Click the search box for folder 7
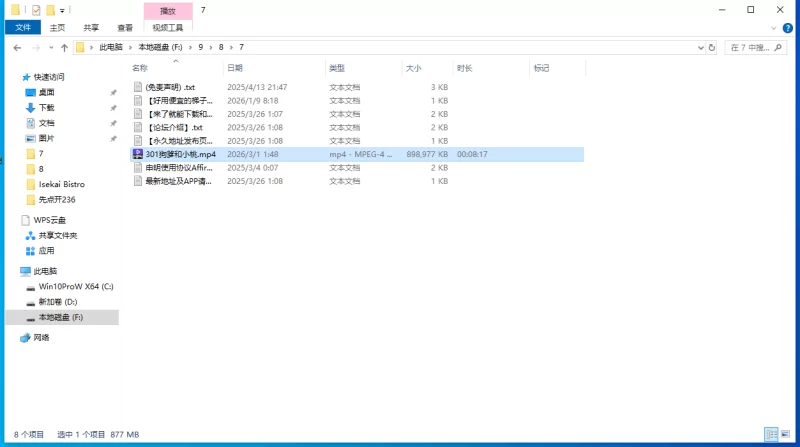The image size is (800, 447). coord(746,47)
